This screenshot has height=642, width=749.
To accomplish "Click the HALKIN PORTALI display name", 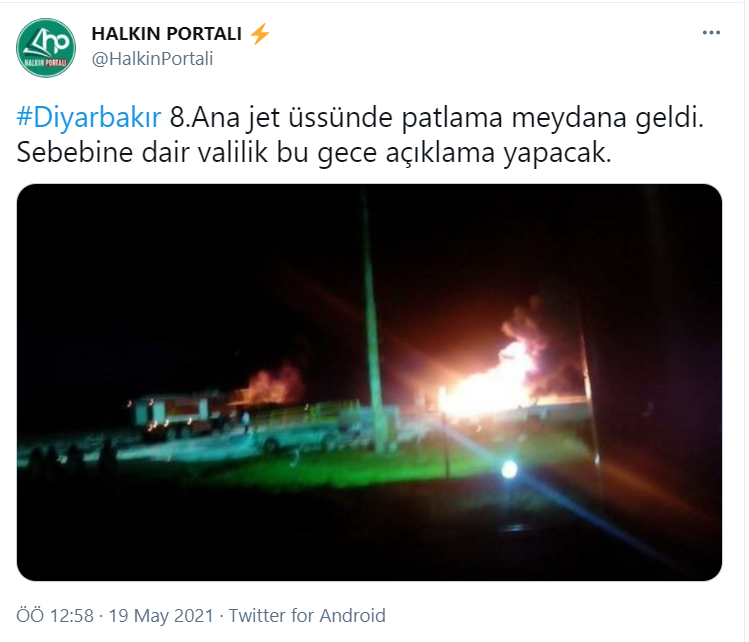I will pyautogui.click(x=167, y=34).
